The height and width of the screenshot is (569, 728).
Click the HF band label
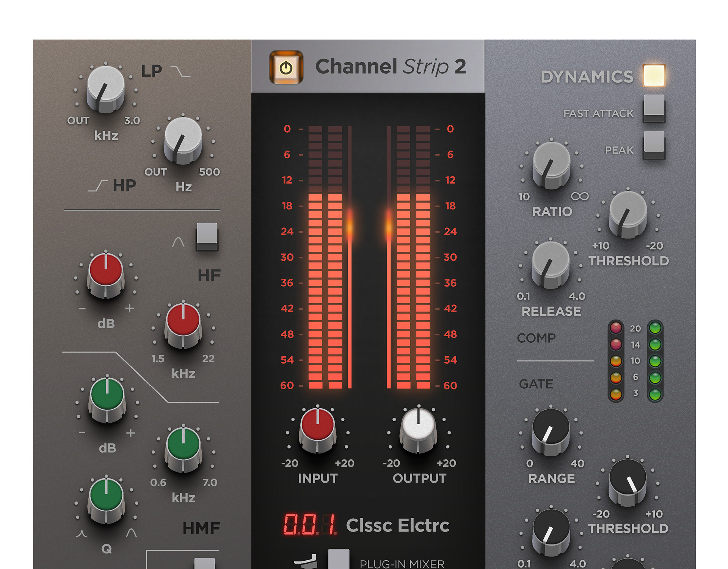click(x=209, y=276)
